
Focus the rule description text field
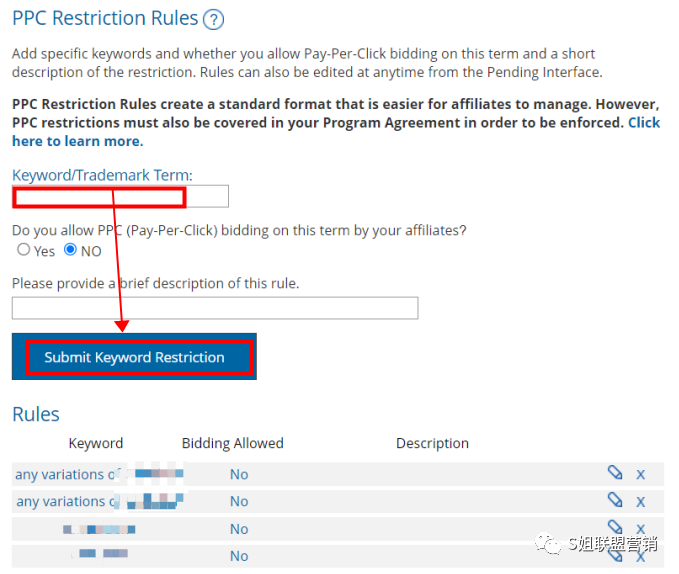[215, 308]
